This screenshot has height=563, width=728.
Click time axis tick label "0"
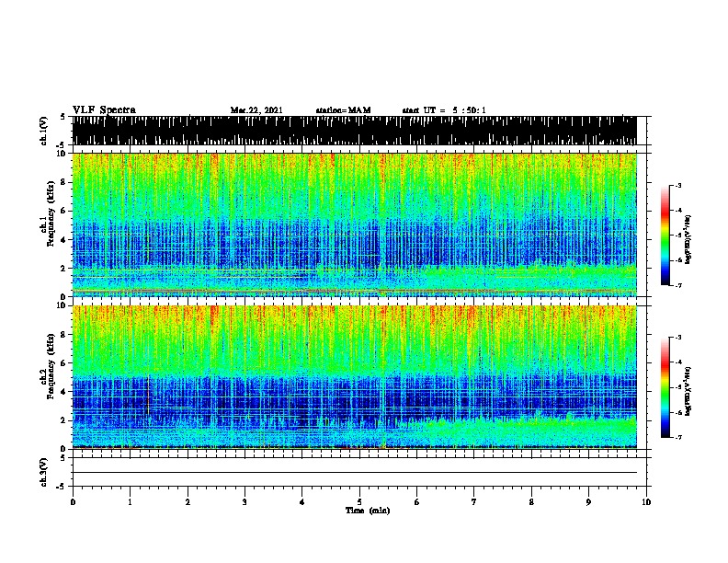73,501
